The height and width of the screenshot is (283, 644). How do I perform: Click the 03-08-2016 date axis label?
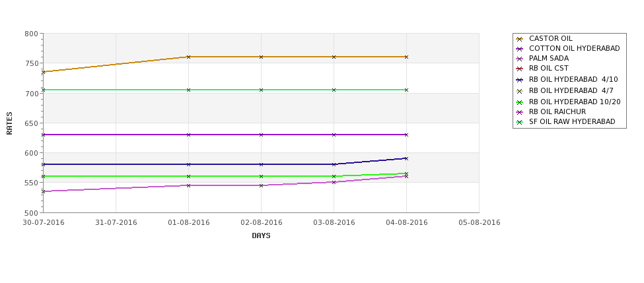click(334, 223)
